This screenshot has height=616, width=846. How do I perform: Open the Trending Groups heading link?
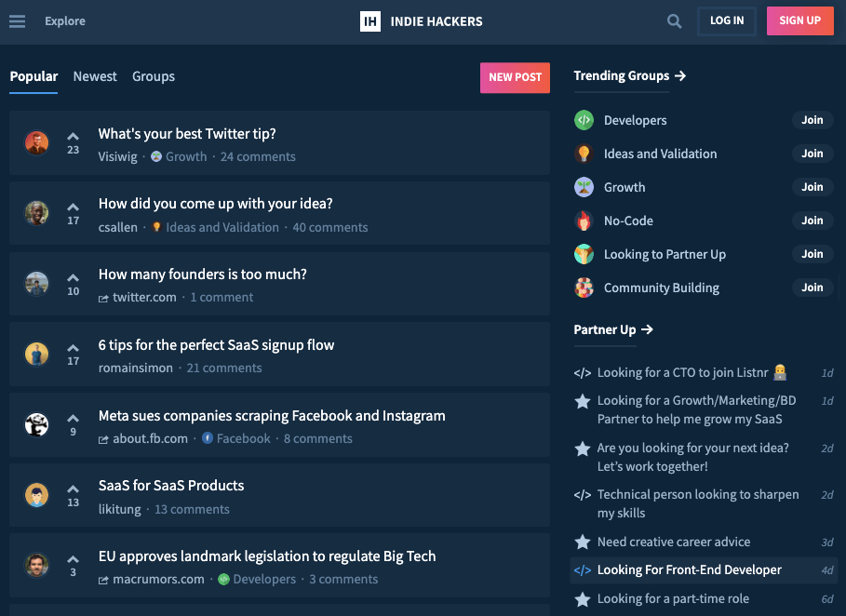[x=622, y=76]
